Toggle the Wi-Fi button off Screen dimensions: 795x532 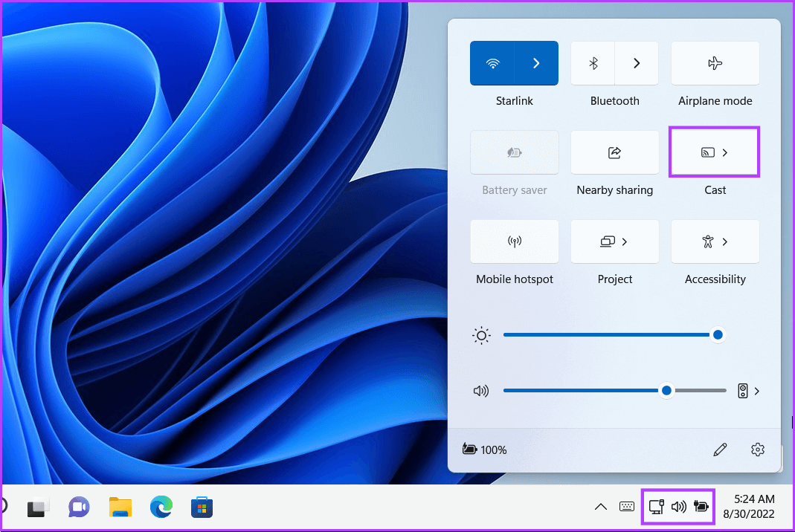click(492, 63)
